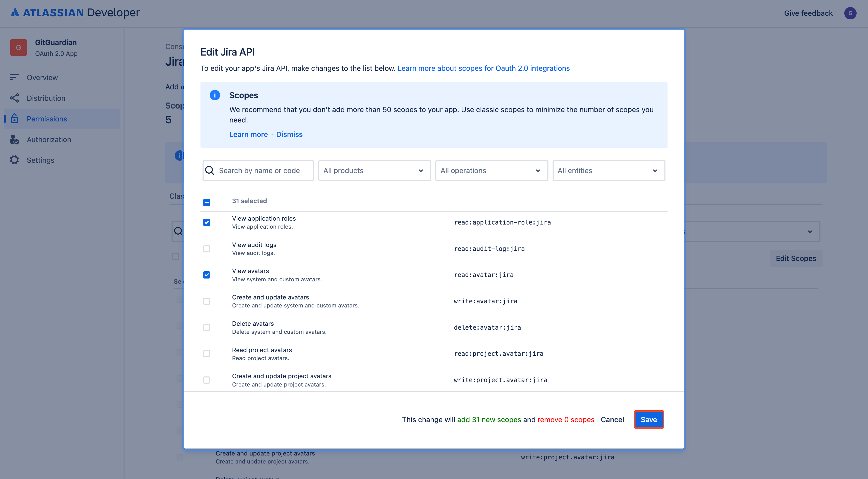Click the Edit Scopes button behind dialog
This screenshot has width=868, height=479.
796,259
